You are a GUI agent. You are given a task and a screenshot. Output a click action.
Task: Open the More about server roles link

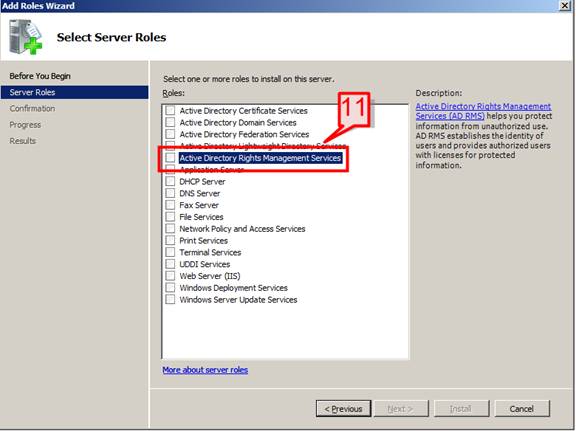[x=205, y=370]
